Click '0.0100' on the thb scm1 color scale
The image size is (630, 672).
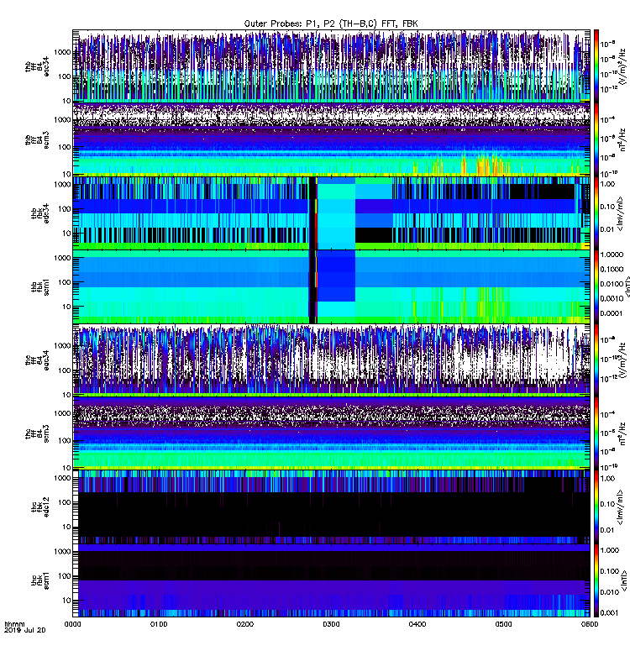pos(612,284)
